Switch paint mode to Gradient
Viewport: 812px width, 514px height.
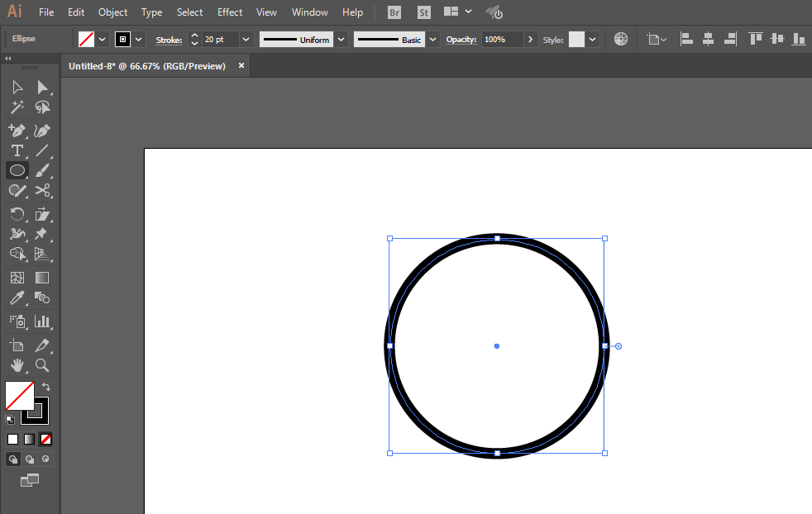click(x=30, y=439)
